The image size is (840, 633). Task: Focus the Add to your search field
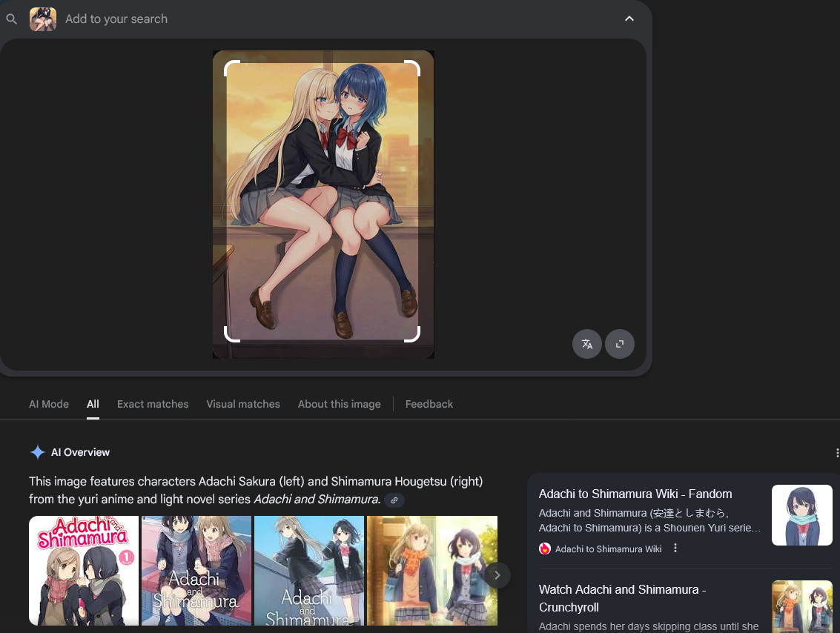116,19
